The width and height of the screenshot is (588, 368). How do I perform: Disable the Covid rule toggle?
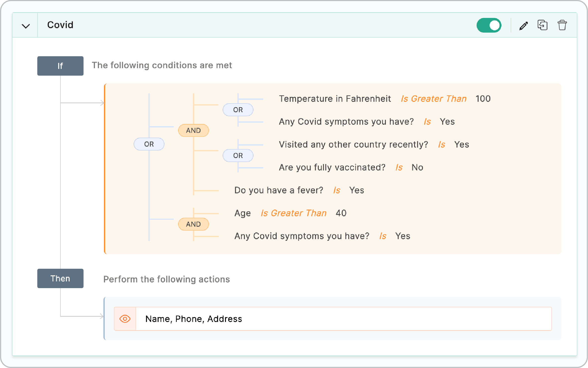(489, 25)
